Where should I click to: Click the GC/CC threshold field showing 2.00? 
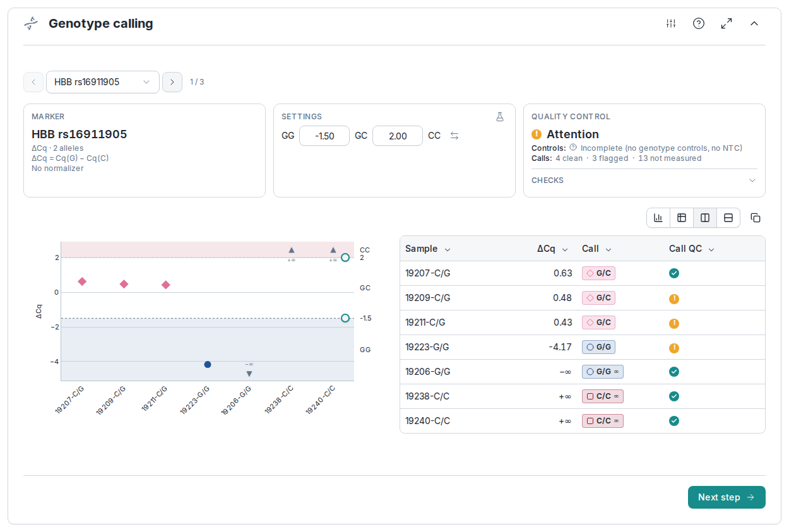(398, 136)
